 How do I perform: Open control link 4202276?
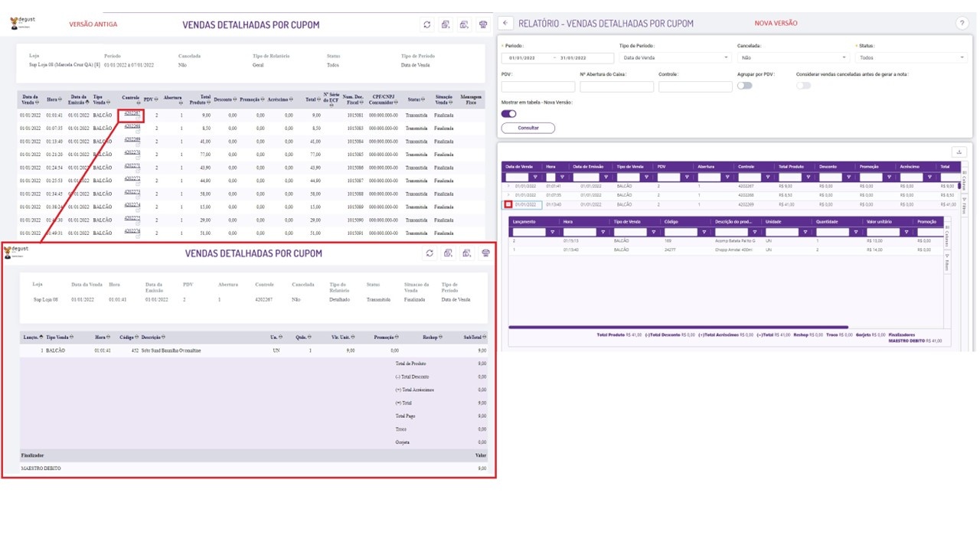(132, 230)
